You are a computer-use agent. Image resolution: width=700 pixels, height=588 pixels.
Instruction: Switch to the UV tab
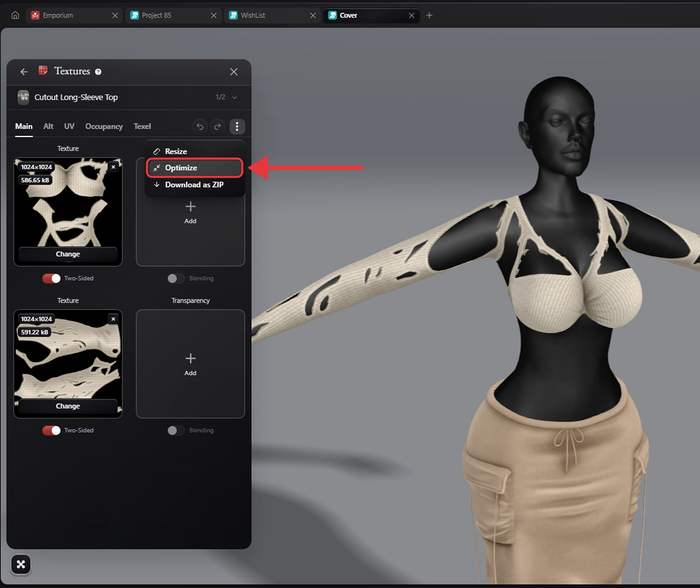click(69, 126)
